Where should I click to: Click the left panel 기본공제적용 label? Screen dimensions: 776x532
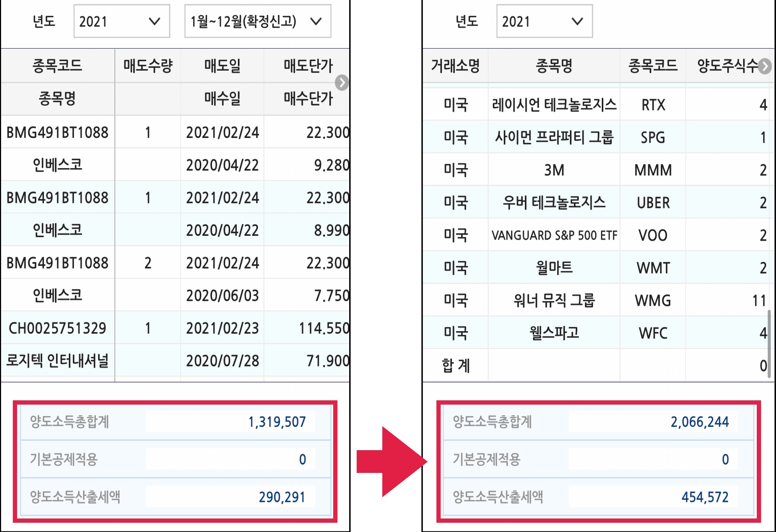click(x=64, y=459)
